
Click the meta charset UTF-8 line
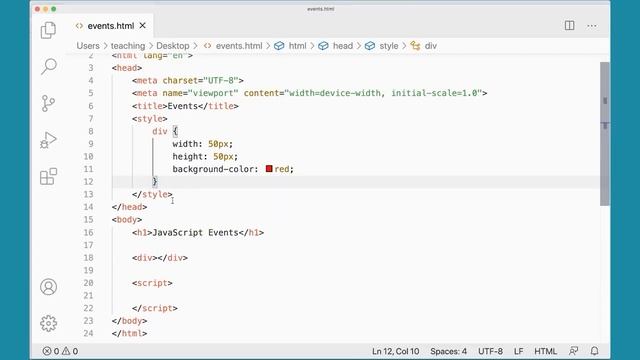(x=188, y=80)
